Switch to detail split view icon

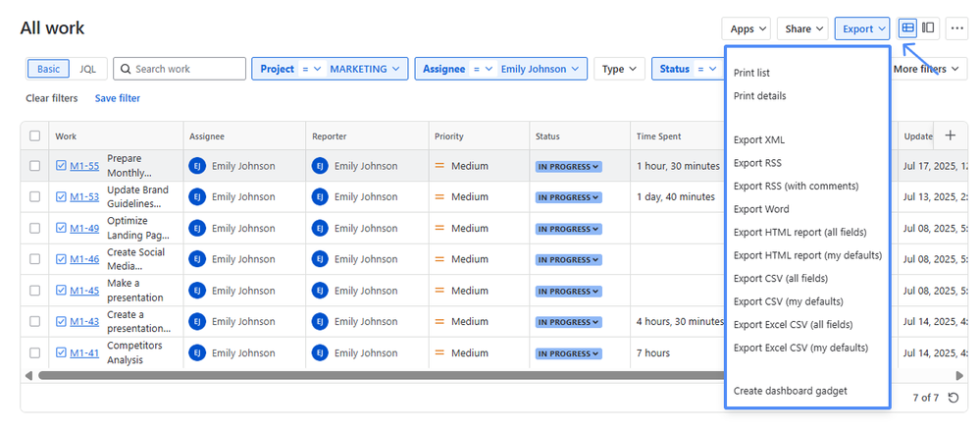[928, 28]
